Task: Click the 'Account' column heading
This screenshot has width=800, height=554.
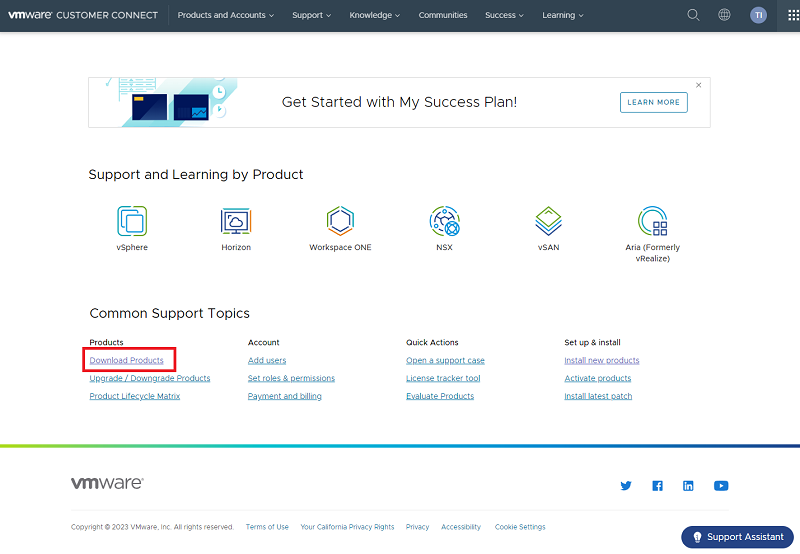Action: click(264, 342)
